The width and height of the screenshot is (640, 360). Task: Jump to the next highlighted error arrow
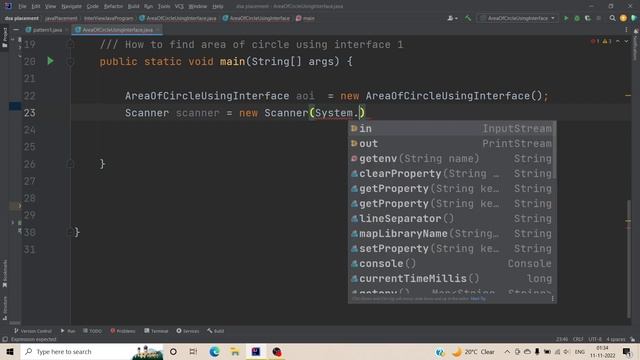tap(626, 41)
